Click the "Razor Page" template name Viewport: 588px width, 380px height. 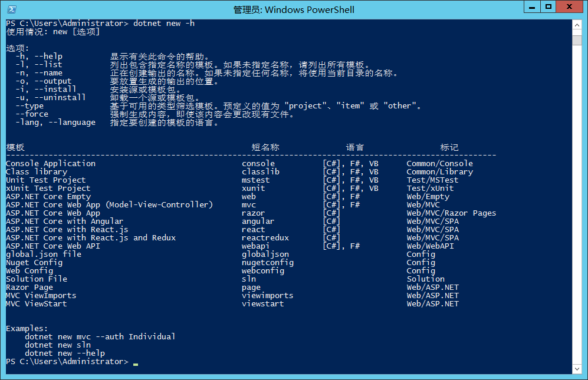tap(29, 287)
